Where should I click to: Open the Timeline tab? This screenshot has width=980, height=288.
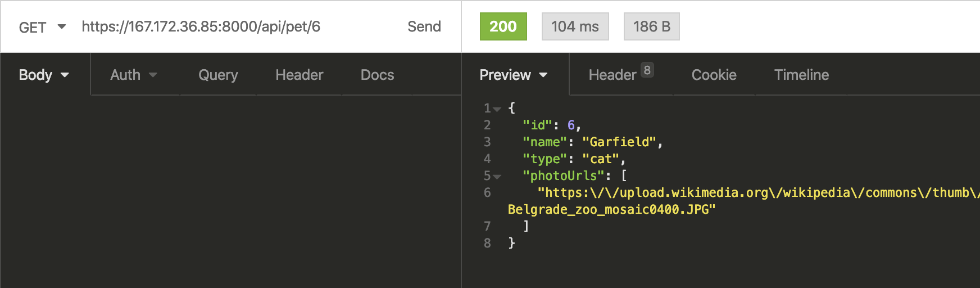click(801, 75)
